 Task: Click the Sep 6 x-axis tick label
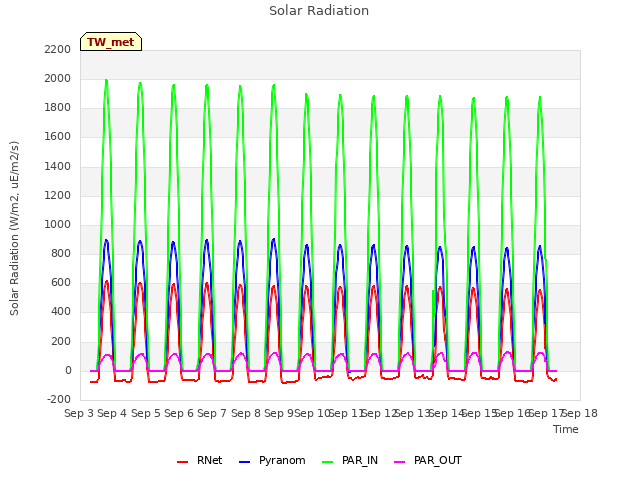(x=179, y=413)
